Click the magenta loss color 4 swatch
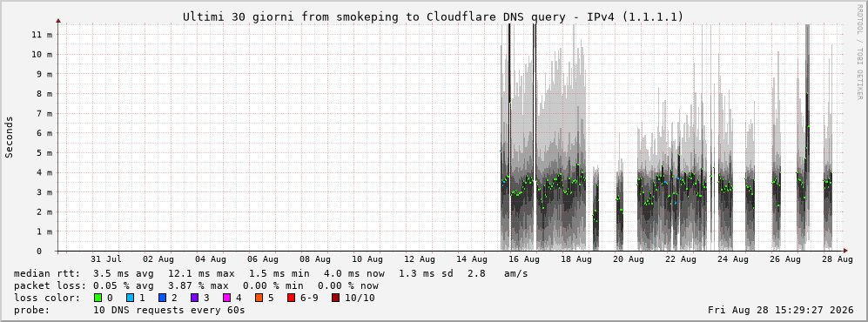The width and height of the screenshot is (868, 322). tap(226, 298)
